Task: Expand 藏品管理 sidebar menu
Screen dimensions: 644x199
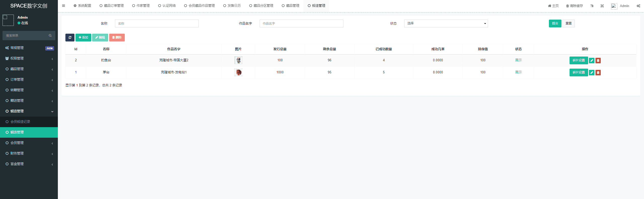Action: [x=29, y=69]
